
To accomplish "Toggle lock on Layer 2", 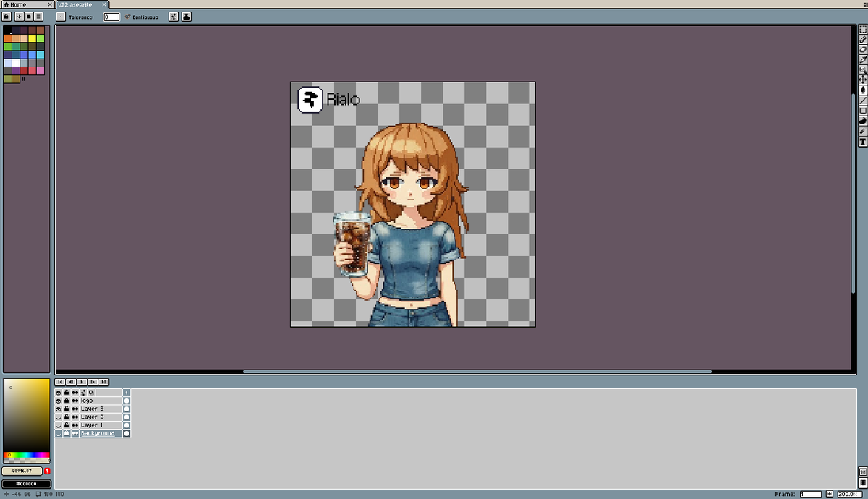I will click(x=67, y=417).
